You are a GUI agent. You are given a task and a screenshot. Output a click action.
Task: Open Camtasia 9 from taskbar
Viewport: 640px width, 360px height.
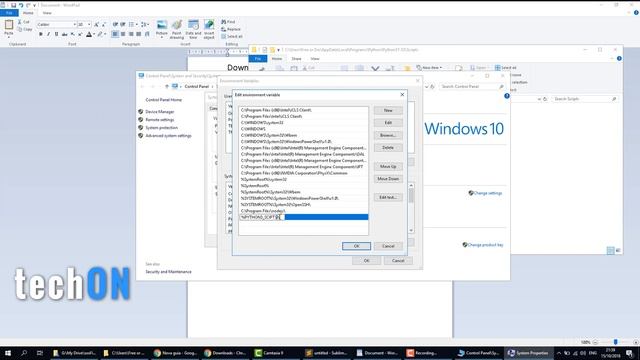coord(273,353)
